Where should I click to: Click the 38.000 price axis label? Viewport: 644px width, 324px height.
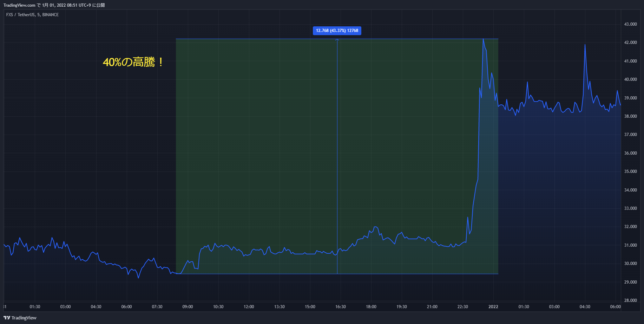(x=630, y=116)
